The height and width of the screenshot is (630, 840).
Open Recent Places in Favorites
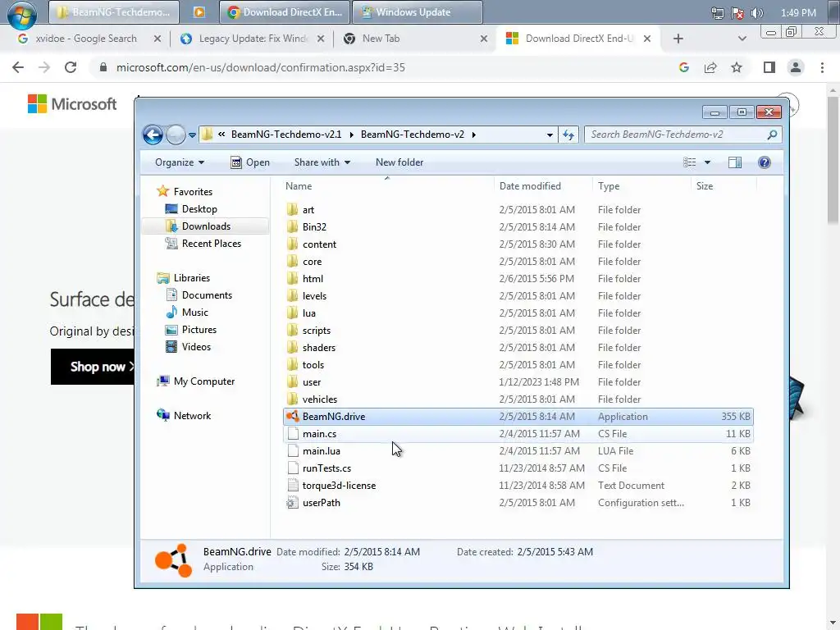pyautogui.click(x=211, y=243)
